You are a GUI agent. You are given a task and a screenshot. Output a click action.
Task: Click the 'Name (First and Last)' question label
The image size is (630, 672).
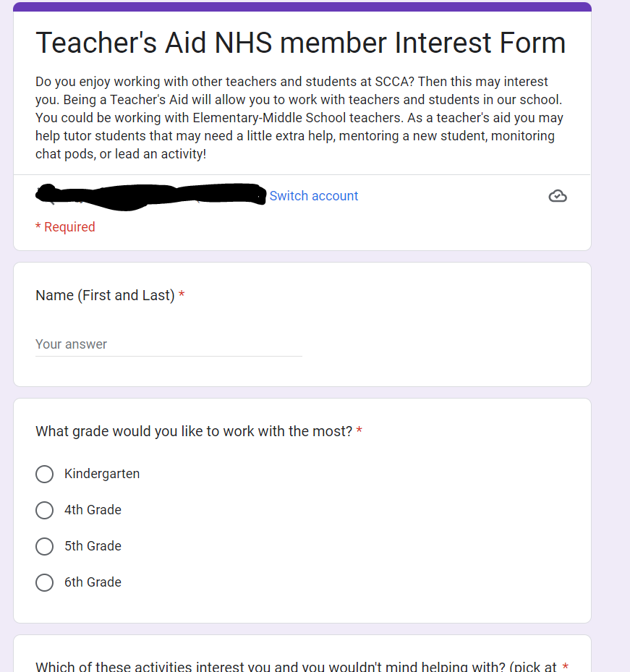(105, 295)
